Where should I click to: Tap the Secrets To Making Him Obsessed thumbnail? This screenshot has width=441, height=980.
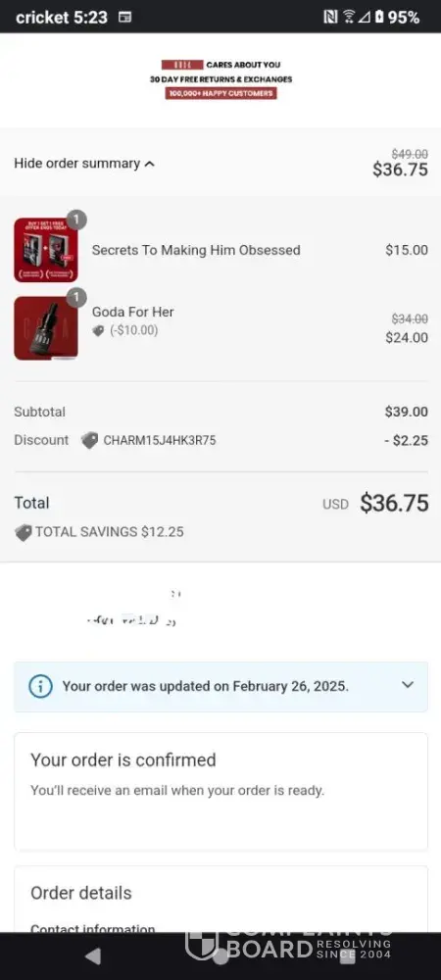(x=46, y=250)
